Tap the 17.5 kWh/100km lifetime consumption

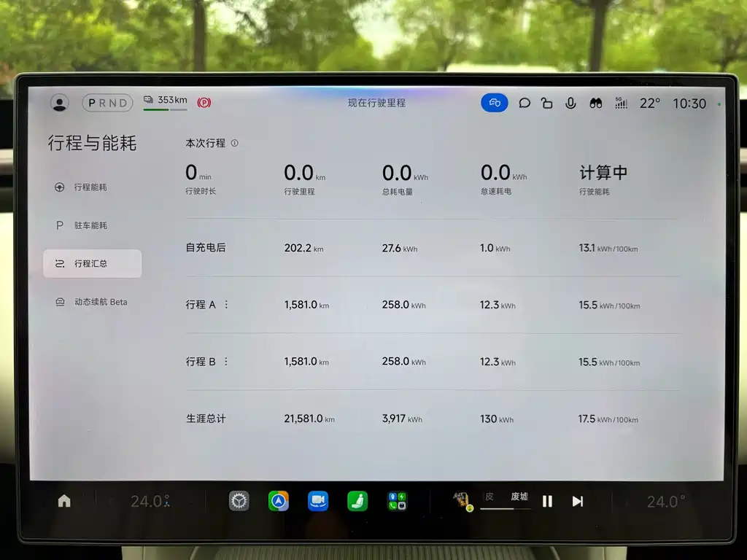(x=608, y=419)
